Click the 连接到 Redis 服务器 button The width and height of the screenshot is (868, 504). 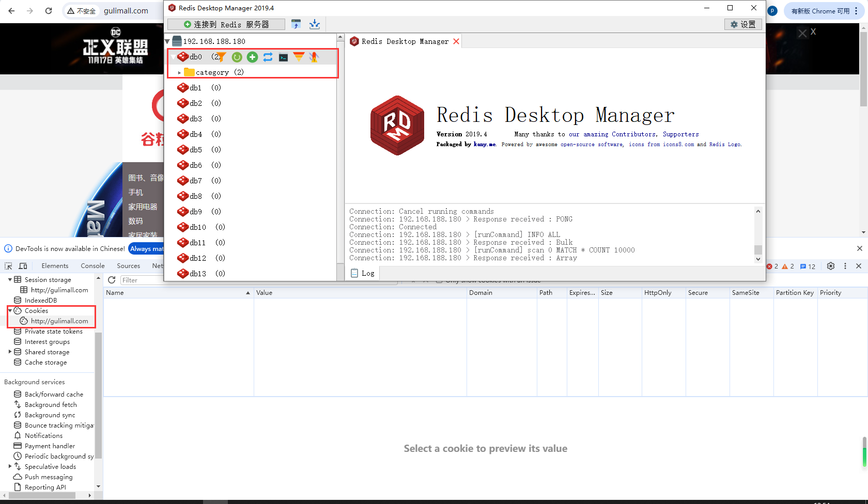[226, 24]
